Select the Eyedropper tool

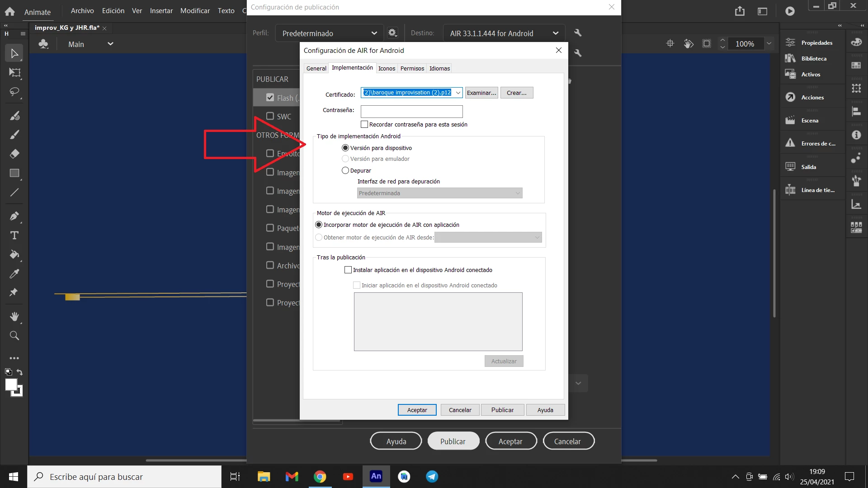coord(14,274)
